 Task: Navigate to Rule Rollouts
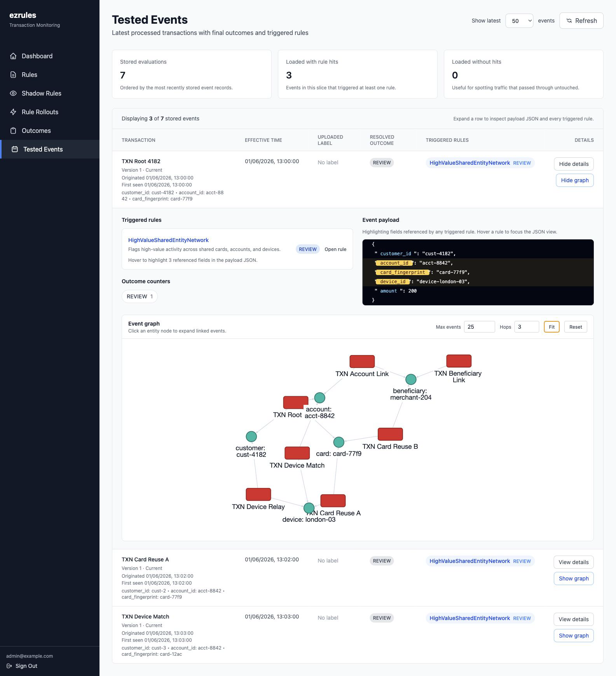point(50,112)
